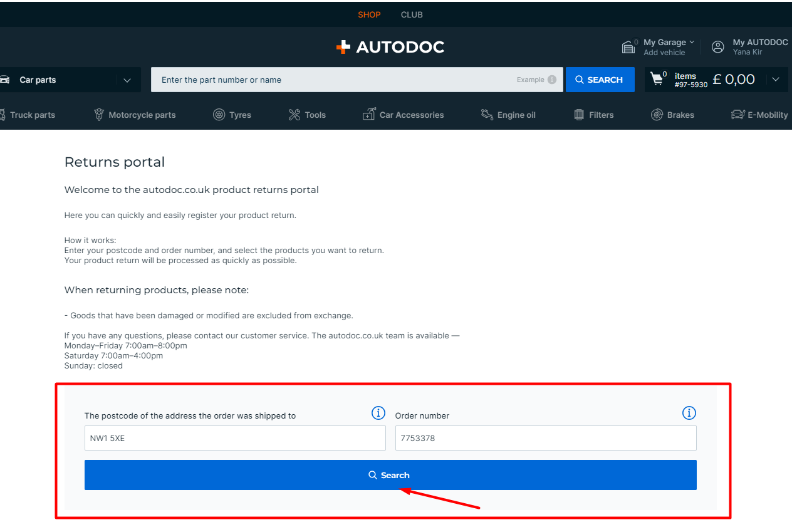The width and height of the screenshot is (792, 532).
Task: Switch to the CLUB tab
Action: (412, 14)
